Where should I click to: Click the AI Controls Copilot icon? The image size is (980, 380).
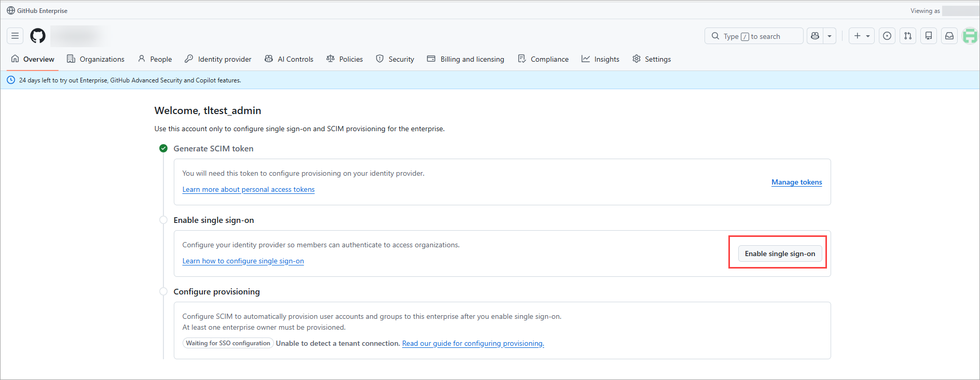(269, 59)
